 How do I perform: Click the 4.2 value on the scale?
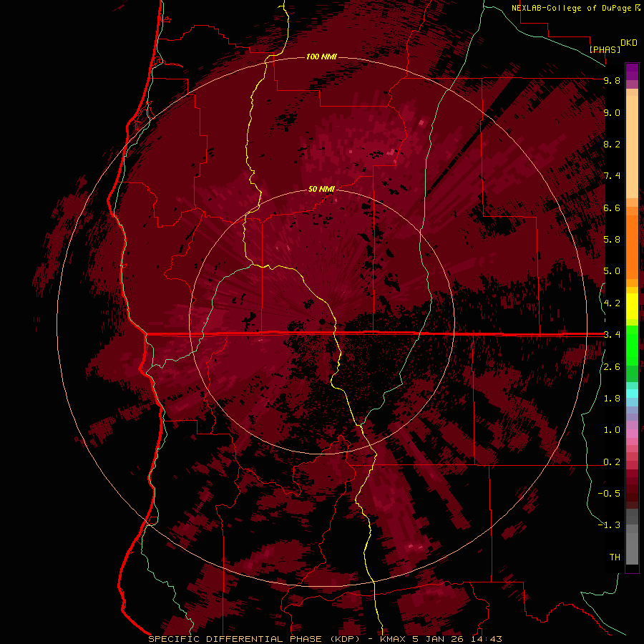click(612, 303)
